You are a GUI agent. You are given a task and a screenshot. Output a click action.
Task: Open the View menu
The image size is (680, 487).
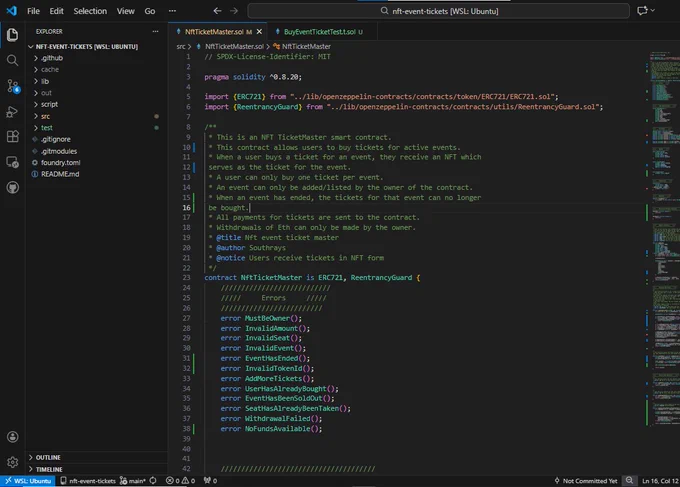[125, 11]
